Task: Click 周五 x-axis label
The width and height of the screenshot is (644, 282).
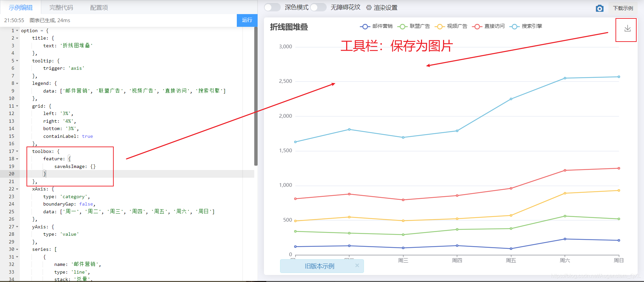Action: click(511, 260)
